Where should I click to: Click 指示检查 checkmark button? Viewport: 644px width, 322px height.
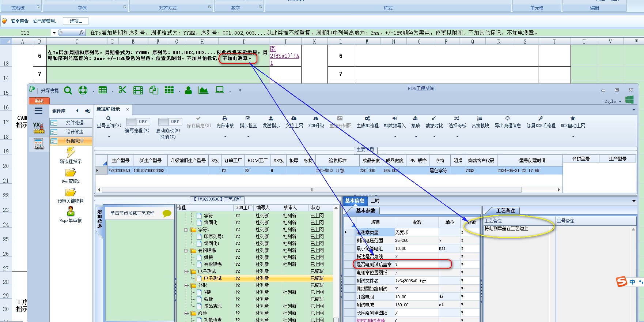click(x=248, y=122)
